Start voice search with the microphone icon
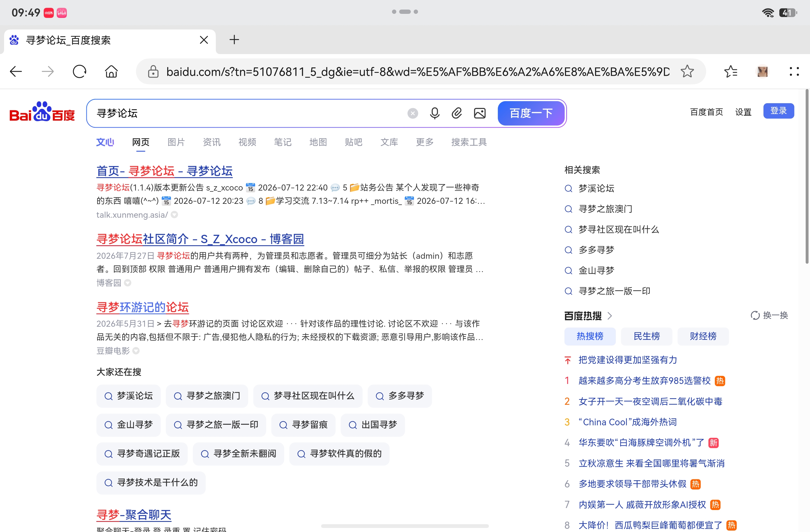The image size is (810, 532). pyautogui.click(x=435, y=113)
